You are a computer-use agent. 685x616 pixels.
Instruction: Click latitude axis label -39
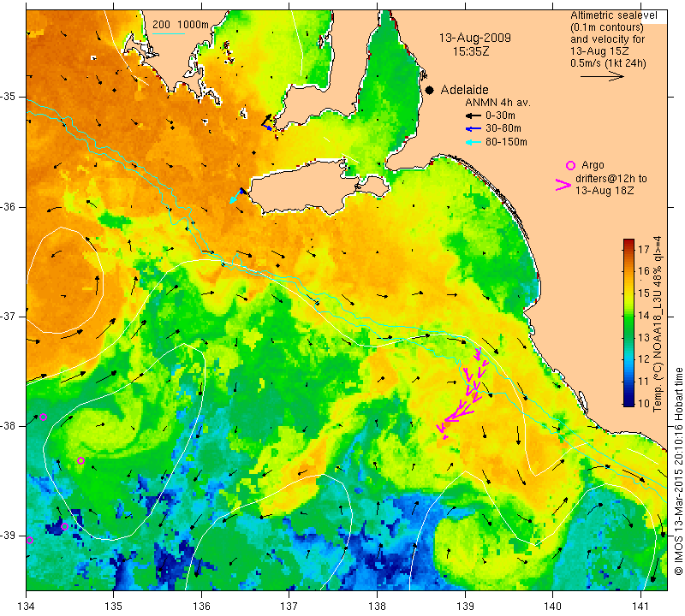point(9,536)
